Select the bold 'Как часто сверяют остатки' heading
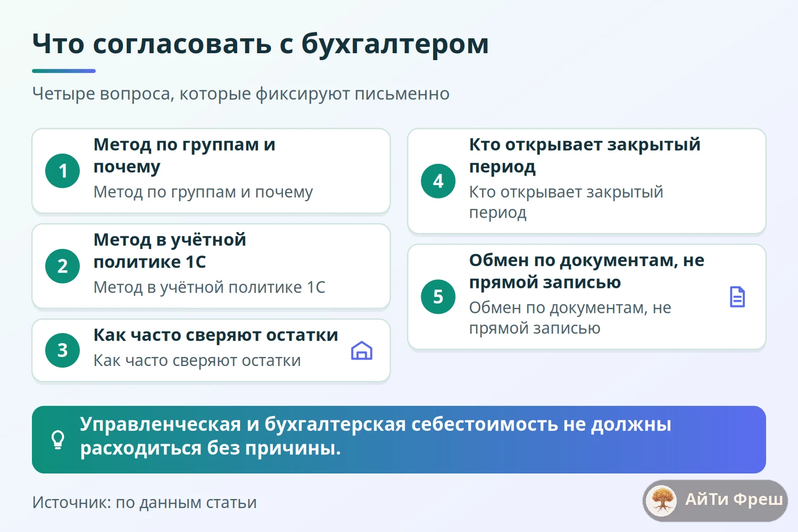Screen dimensions: 798x532 [x=216, y=335]
